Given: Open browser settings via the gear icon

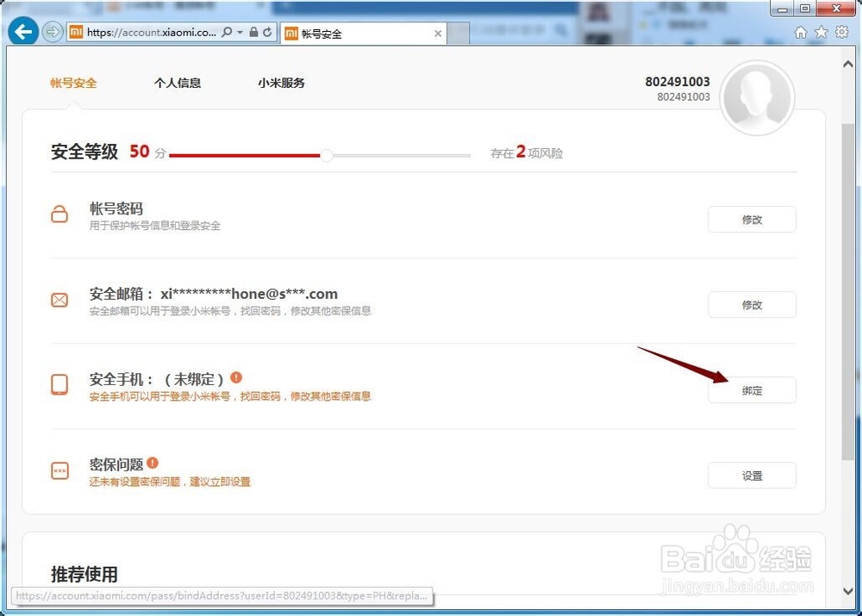Looking at the screenshot, I should click(x=841, y=32).
